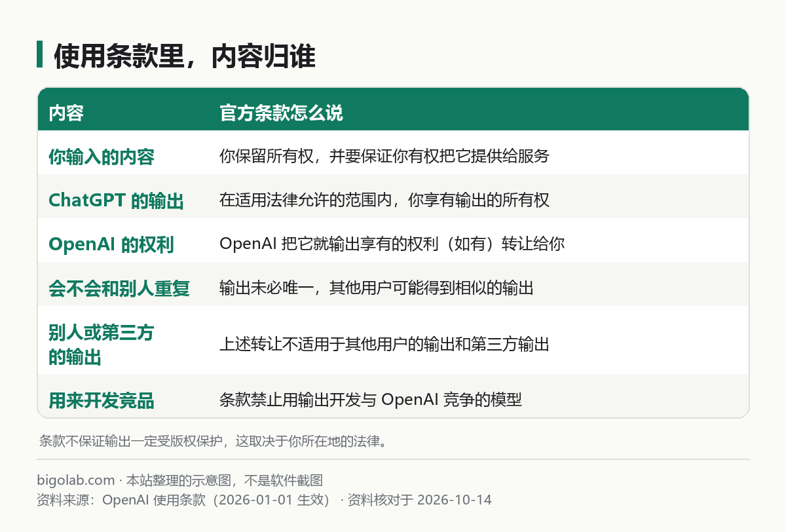Click the cell 在适用法律允许的范围内，你享有输出的所有权

click(384, 200)
